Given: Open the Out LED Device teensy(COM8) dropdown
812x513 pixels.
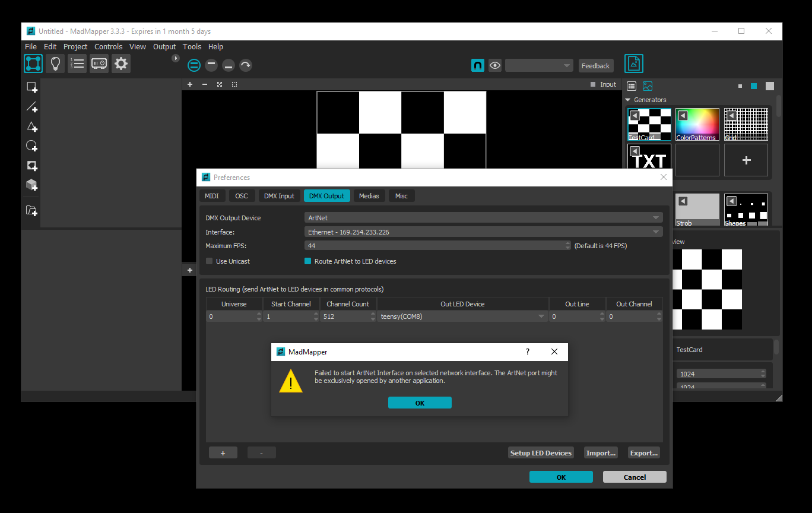Looking at the screenshot, I should click(462, 316).
